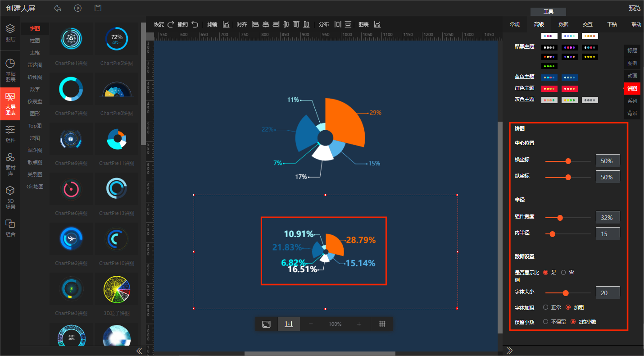Click the zoom in plus icon
The width and height of the screenshot is (644, 356).
359,324
